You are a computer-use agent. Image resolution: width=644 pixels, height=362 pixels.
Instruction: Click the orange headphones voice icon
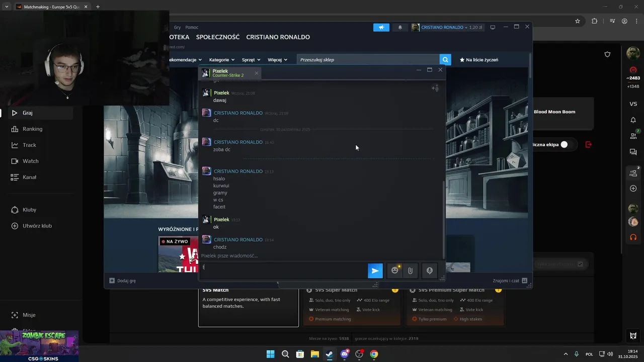point(633,237)
